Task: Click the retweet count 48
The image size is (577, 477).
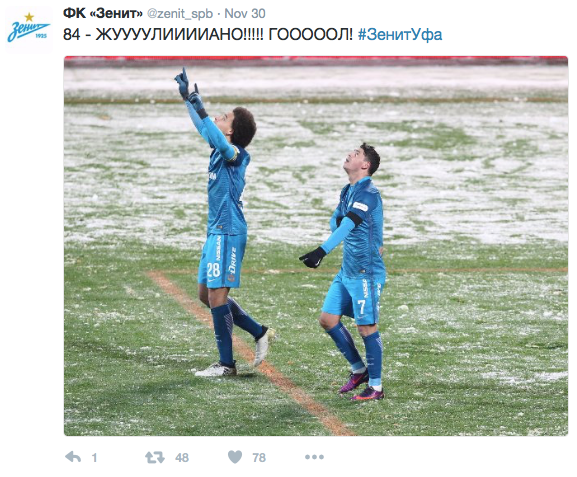Action: 182,457
